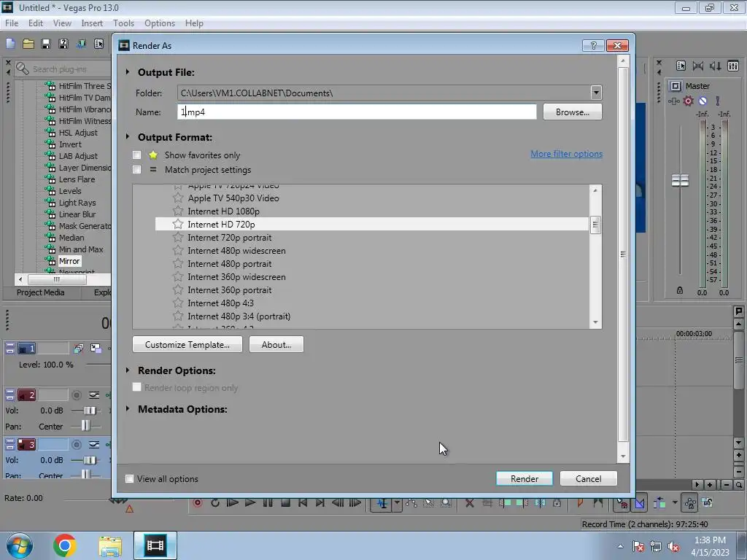This screenshot has height=560, width=747.
Task: Open the Edit menu
Action: click(36, 23)
